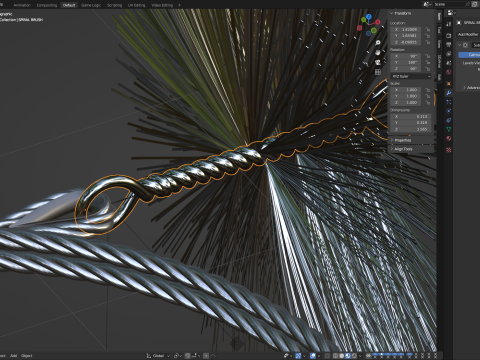The height and width of the screenshot is (360, 480).
Task: Edit Scale X value field
Action: click(406, 90)
